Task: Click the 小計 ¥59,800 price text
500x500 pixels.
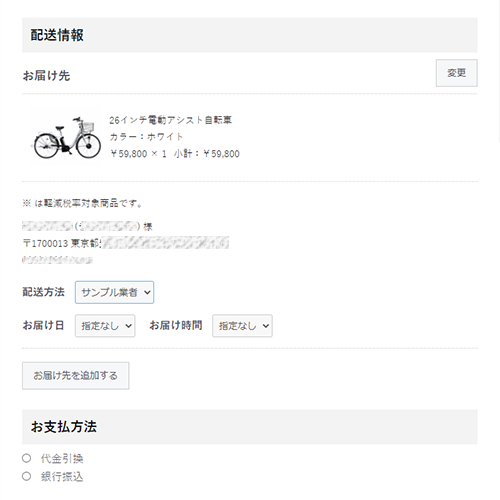Action: tap(207, 154)
